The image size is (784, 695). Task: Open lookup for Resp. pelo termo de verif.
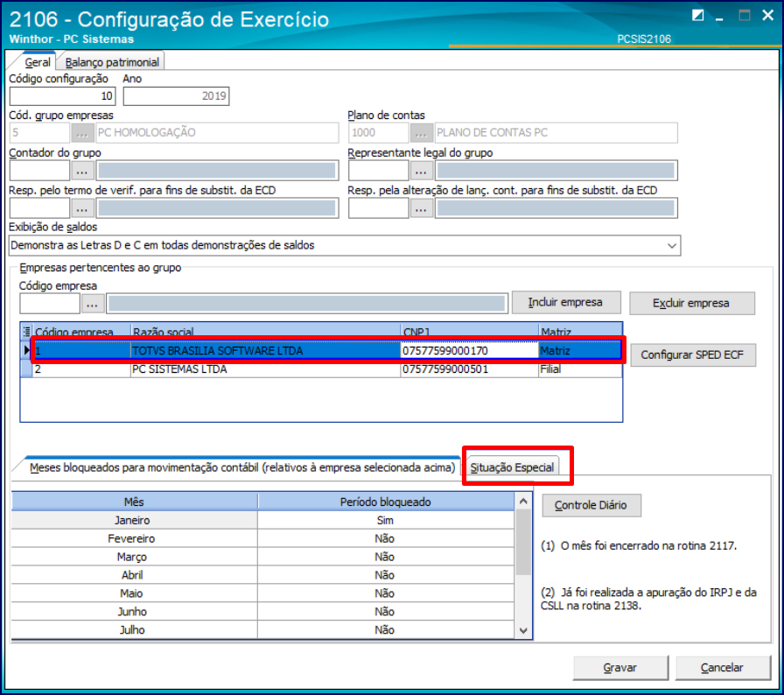[82, 208]
